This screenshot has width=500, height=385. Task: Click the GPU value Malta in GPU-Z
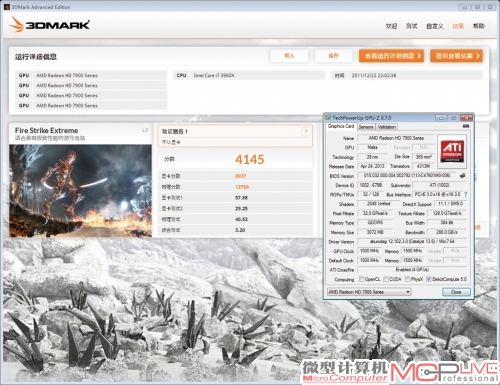[372, 147]
